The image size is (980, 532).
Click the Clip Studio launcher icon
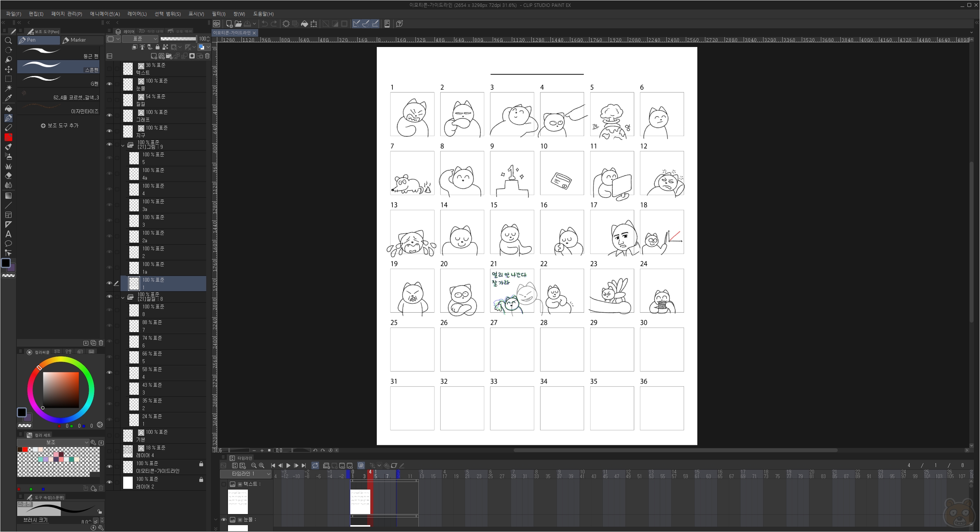coord(217,24)
